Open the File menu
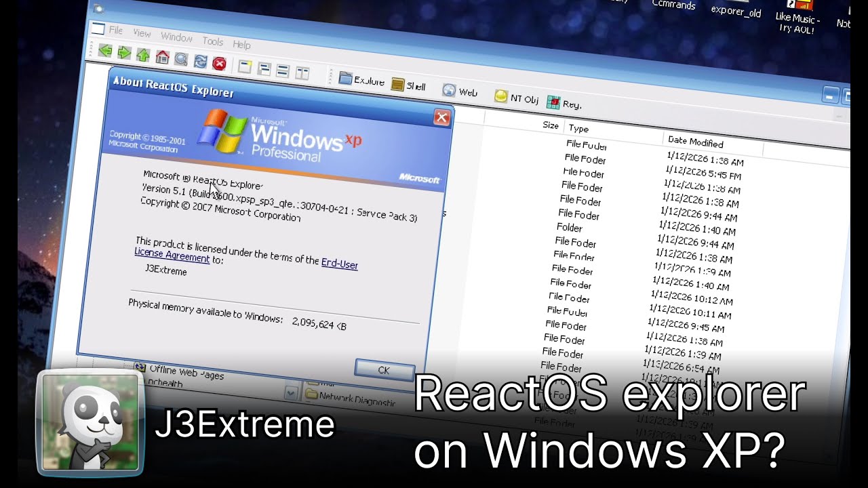The image size is (868, 488). click(116, 30)
